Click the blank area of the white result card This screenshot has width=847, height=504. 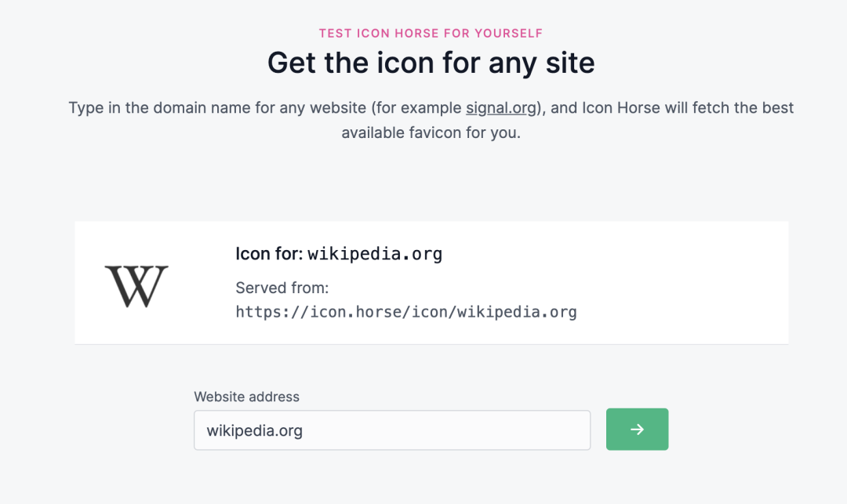tap(675, 282)
